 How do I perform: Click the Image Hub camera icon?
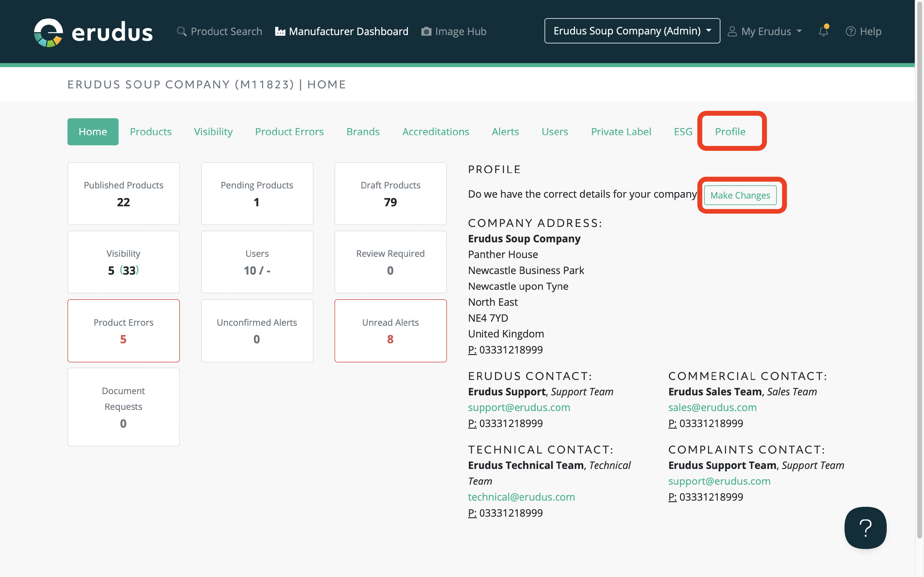pos(426,31)
